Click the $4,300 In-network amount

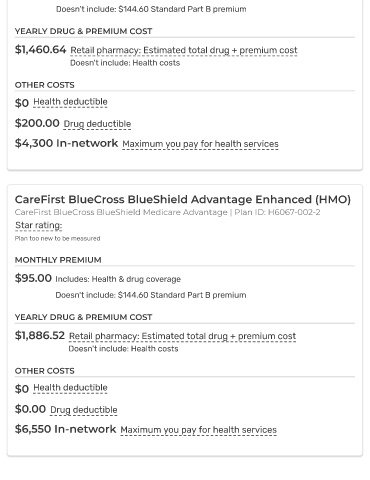[66, 143]
